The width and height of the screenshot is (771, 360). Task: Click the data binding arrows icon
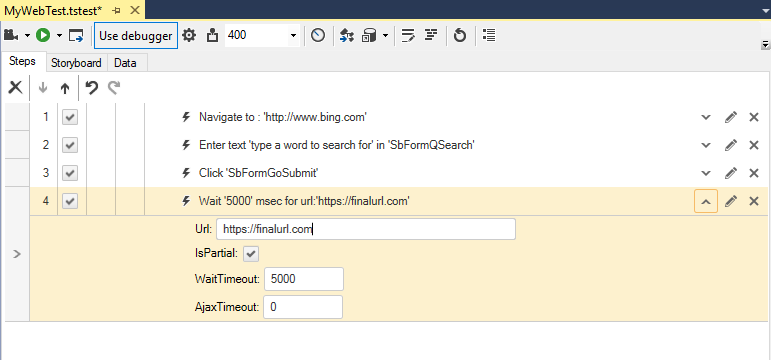347,35
